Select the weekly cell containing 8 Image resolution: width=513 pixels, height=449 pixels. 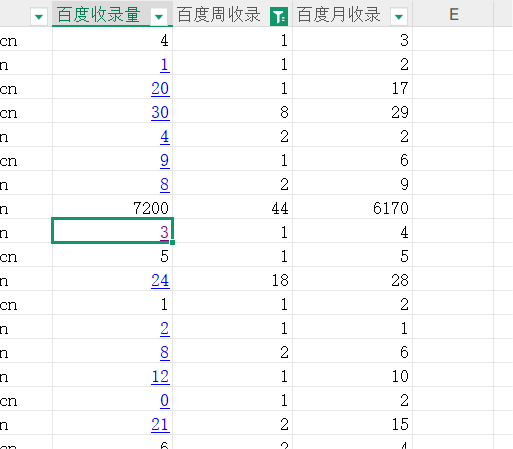click(x=233, y=112)
